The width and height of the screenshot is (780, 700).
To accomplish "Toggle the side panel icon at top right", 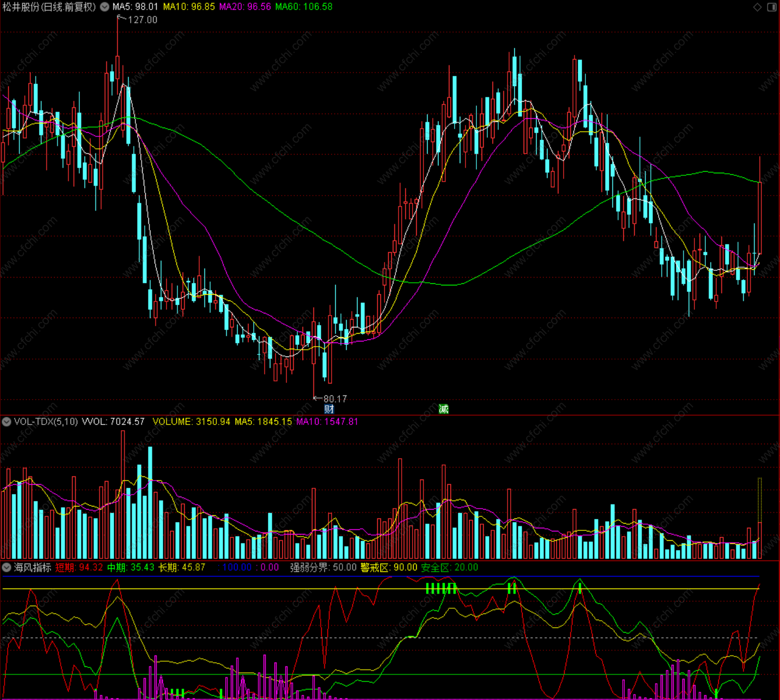I will 772,7.
